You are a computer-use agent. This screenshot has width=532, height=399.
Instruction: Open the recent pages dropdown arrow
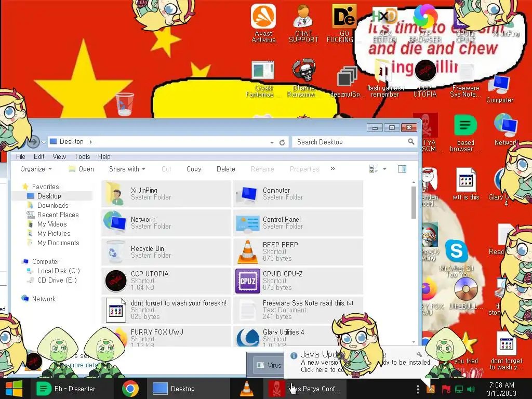click(x=44, y=142)
